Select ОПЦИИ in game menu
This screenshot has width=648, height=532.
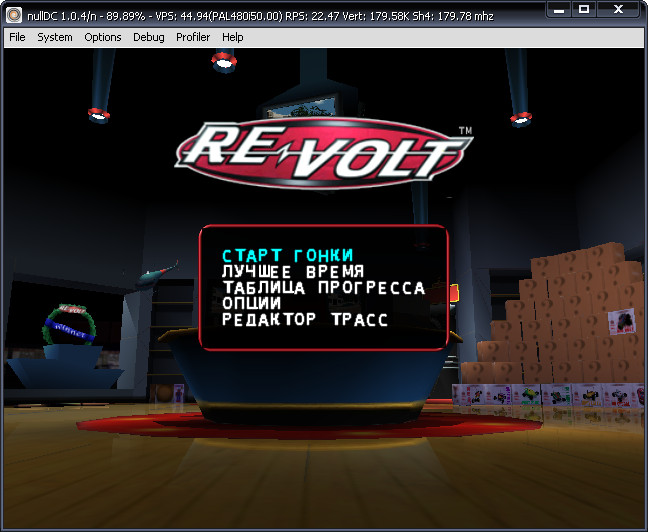pos(252,303)
